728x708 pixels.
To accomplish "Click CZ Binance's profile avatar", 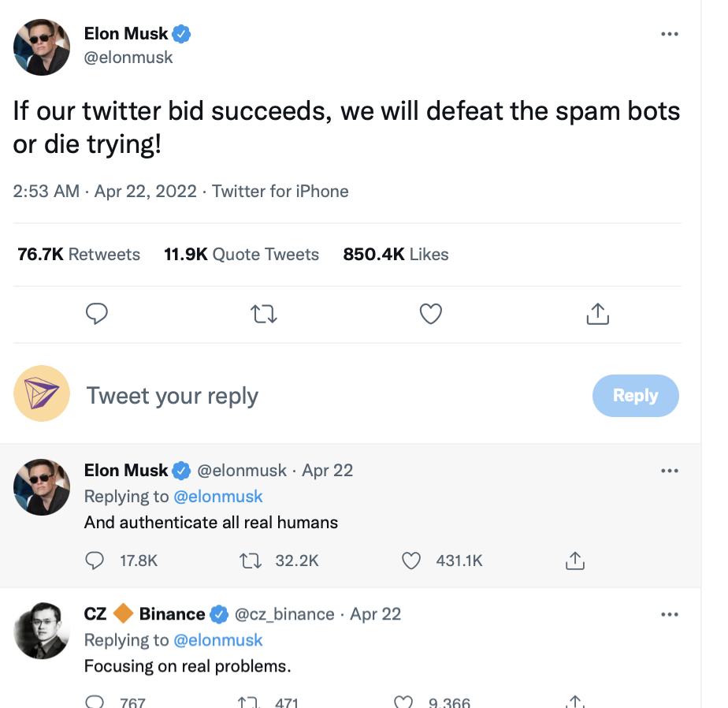I will 43,632.
